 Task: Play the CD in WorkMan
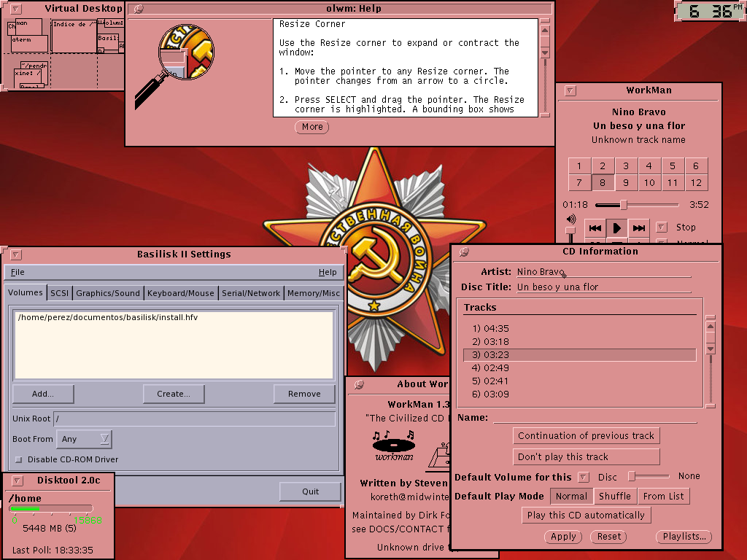point(616,228)
